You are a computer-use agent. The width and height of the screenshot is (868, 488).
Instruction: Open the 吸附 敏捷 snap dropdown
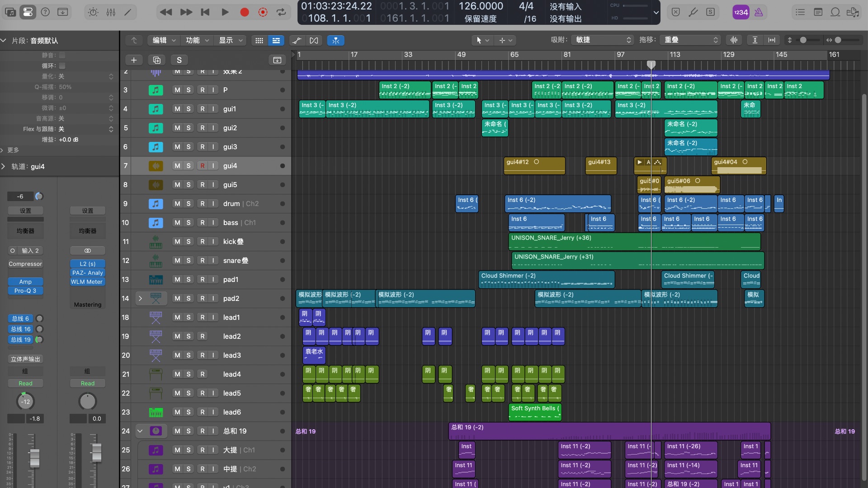pos(602,40)
